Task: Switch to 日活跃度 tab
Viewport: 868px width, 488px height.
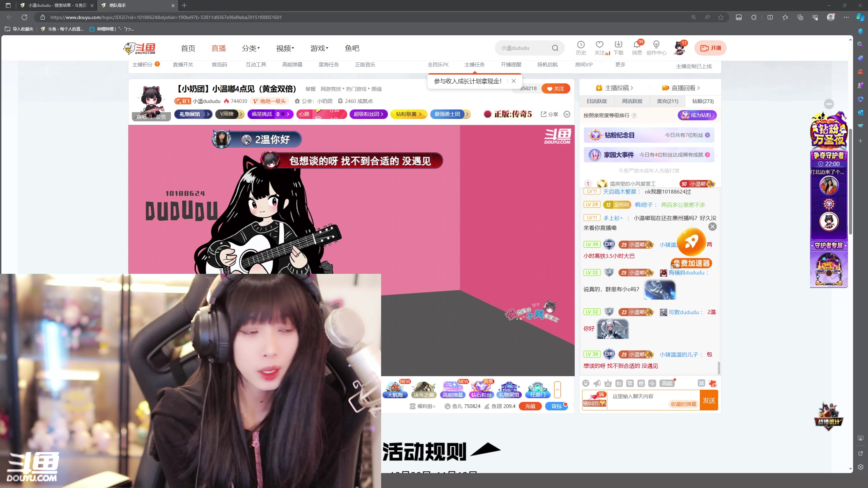Action: [597, 101]
